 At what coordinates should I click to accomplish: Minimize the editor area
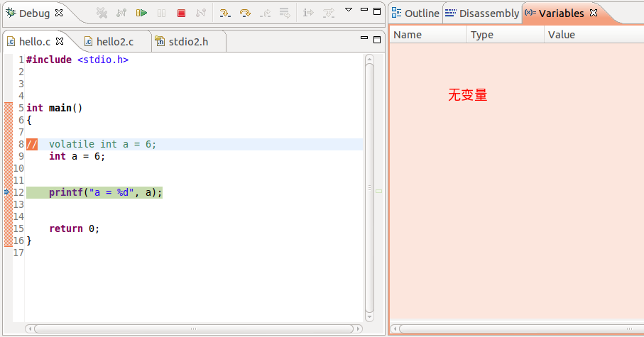[x=364, y=38]
